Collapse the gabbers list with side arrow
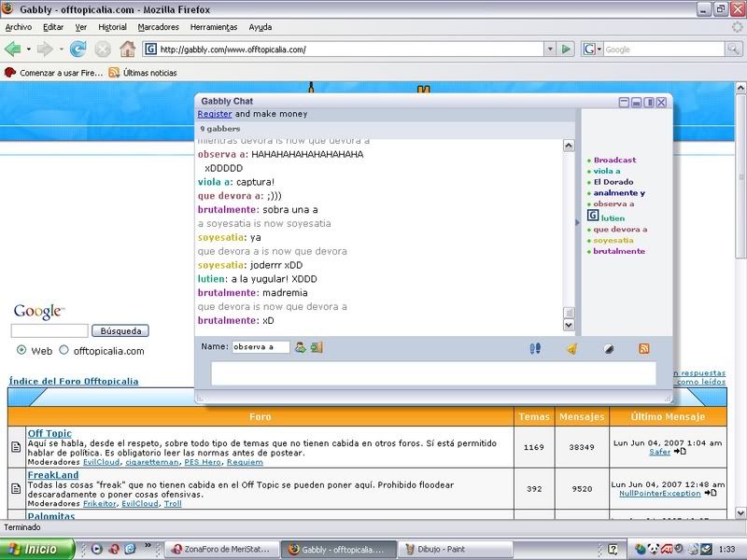747x560 pixels. pos(578,222)
